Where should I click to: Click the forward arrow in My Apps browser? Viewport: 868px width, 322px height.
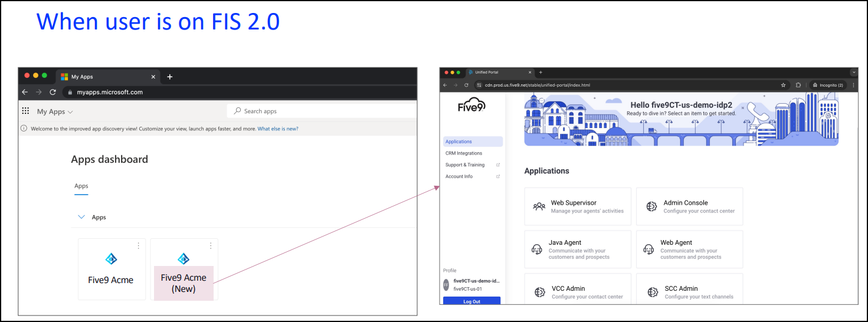click(x=38, y=92)
